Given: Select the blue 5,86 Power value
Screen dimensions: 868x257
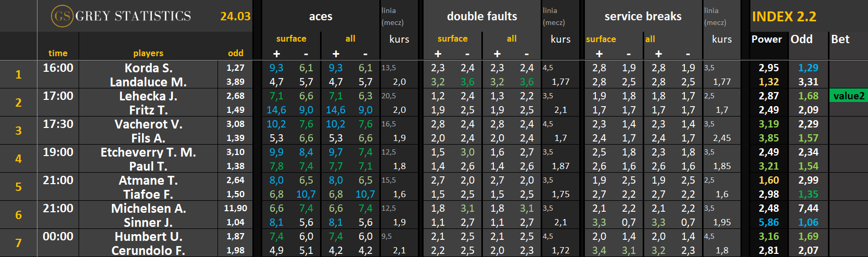Looking at the screenshot, I should coord(769,223).
